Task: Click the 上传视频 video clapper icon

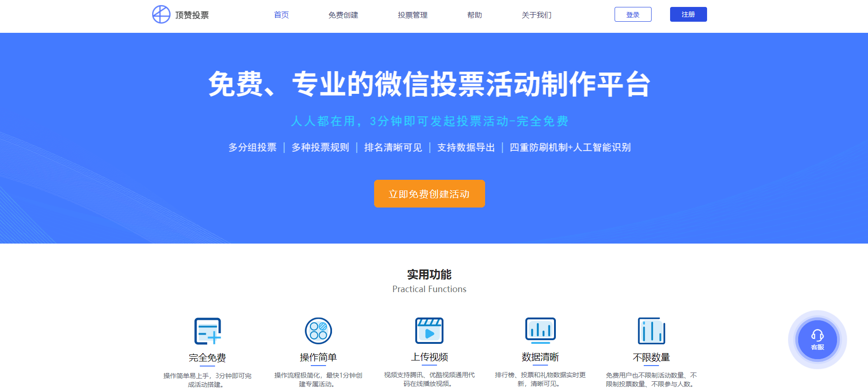Action: pos(429,331)
